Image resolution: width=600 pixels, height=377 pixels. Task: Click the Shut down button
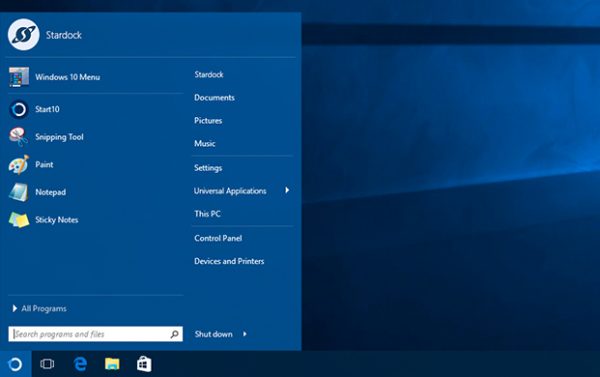click(x=213, y=334)
